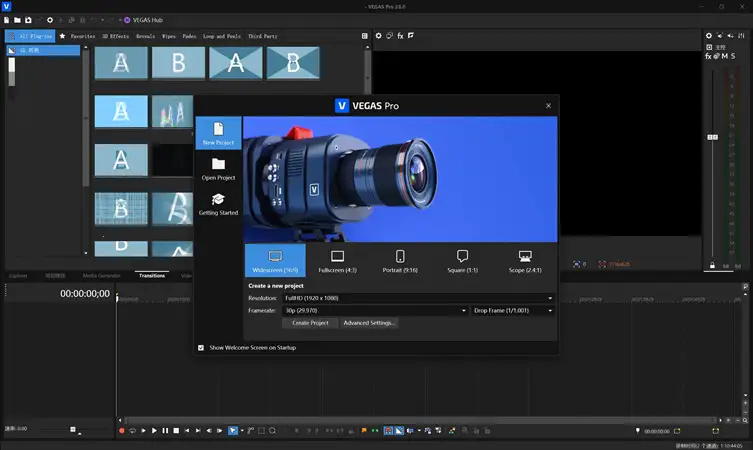Open the Resolution dropdown
Image resolution: width=753 pixels, height=450 pixels.
point(418,298)
